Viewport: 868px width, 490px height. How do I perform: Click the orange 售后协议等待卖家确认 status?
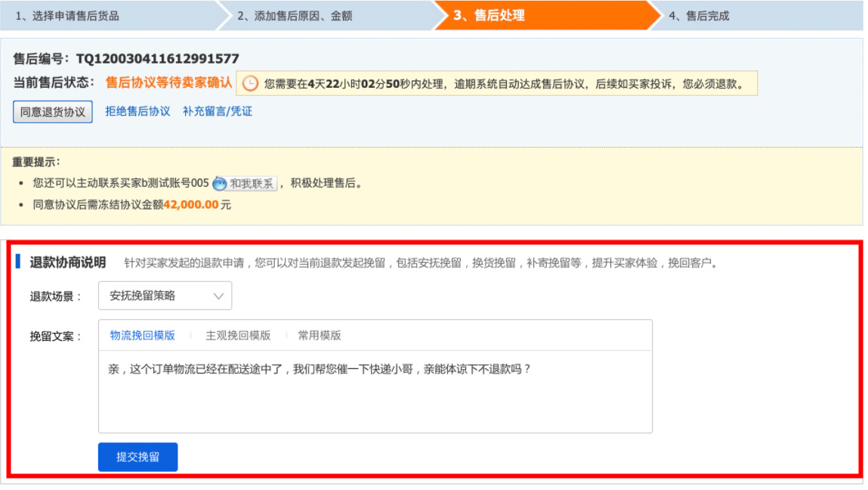(x=168, y=82)
